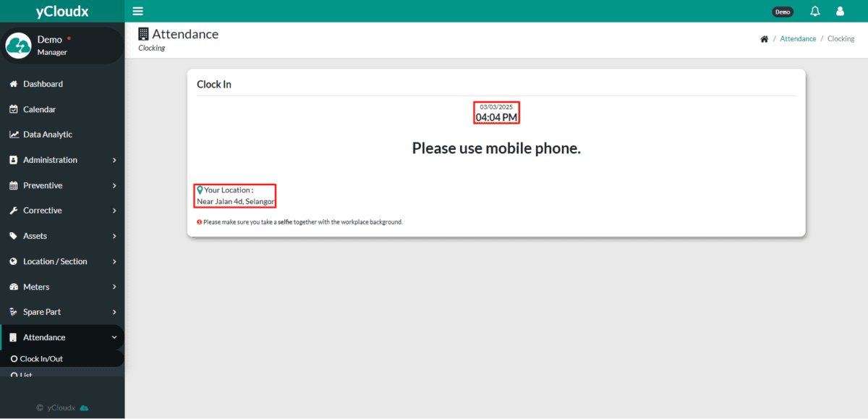This screenshot has height=419, width=868.
Task: Open the Location / Section menu
Action: point(62,261)
